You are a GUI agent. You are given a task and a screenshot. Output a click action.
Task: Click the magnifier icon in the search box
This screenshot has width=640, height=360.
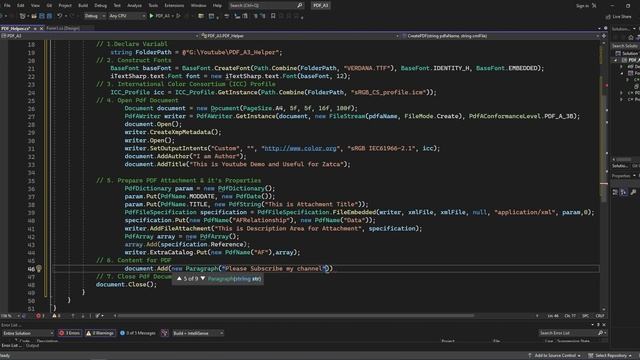pos(300,6)
